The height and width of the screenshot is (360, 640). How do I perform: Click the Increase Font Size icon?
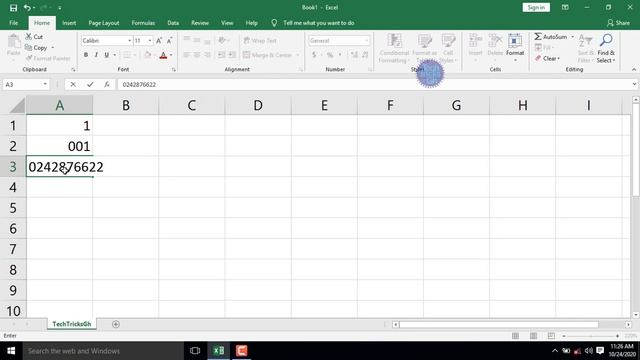[x=159, y=40]
